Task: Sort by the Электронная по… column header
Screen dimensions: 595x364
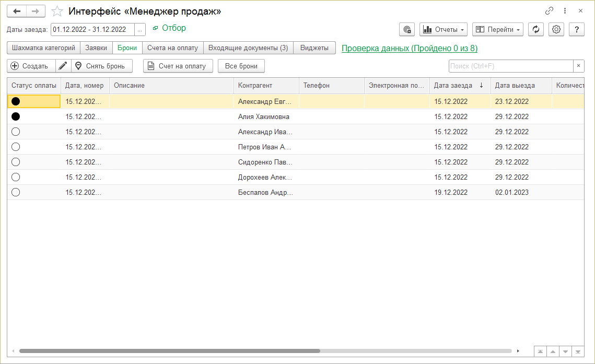Action: click(x=396, y=85)
